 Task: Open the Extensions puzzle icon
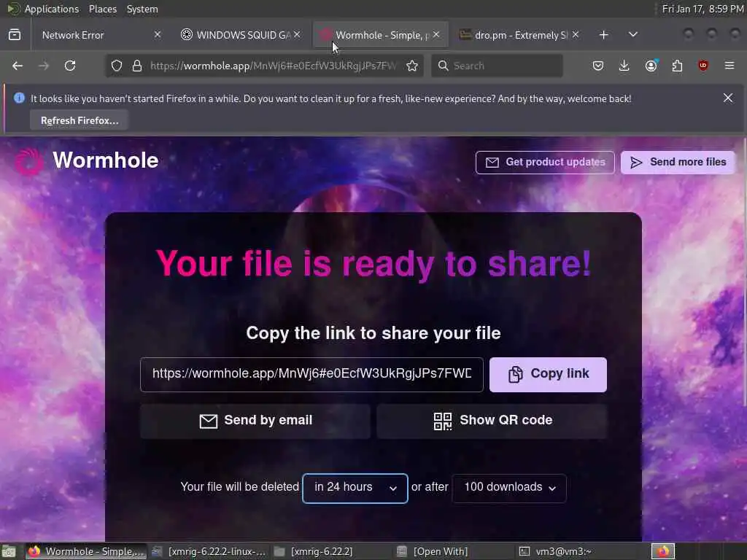click(x=677, y=66)
